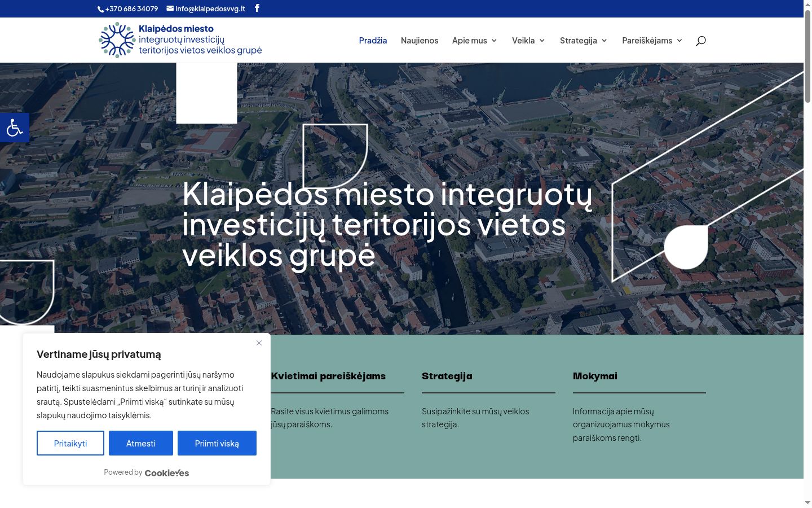Click the hero title Klaipėdos miesto integruotų

pyautogui.click(x=387, y=224)
